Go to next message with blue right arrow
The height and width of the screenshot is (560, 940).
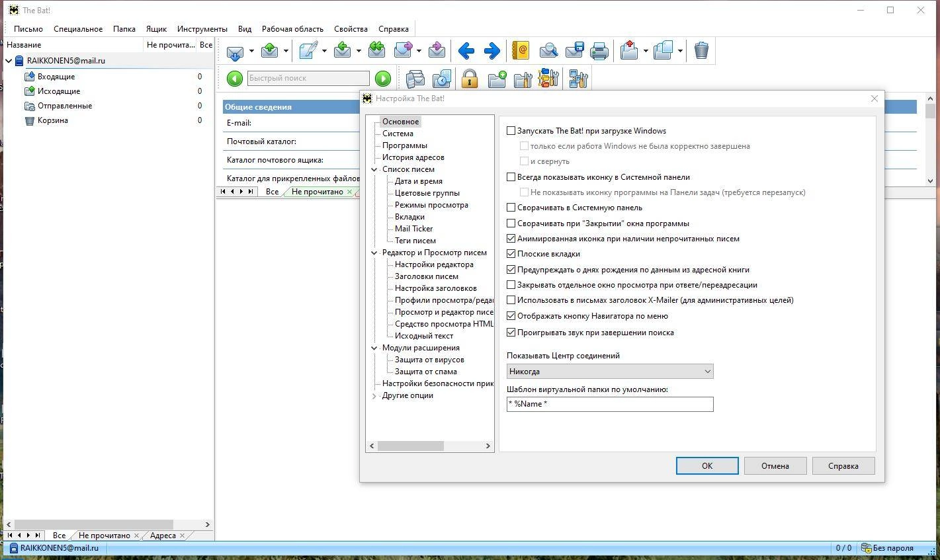point(491,51)
